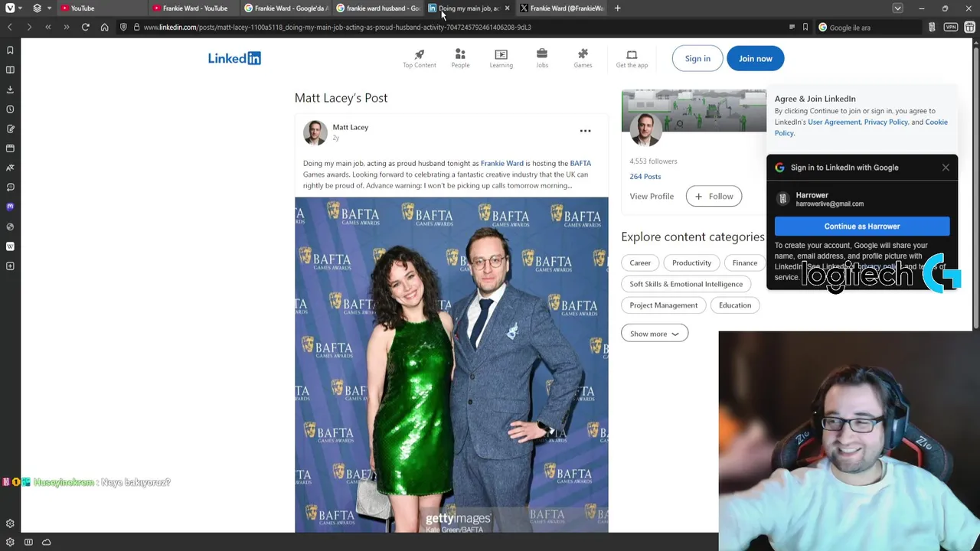
Task: Open Matt Lacey's profile name link on post
Action: [350, 127]
